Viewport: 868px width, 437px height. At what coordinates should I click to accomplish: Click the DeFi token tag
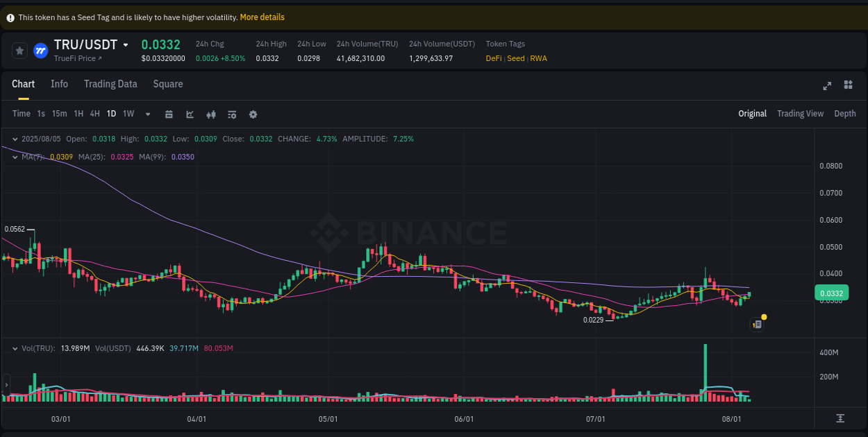pos(493,58)
